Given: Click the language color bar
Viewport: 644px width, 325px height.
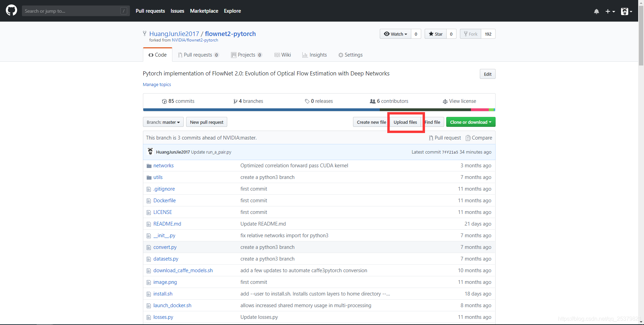Looking at the screenshot, I should coord(319,110).
